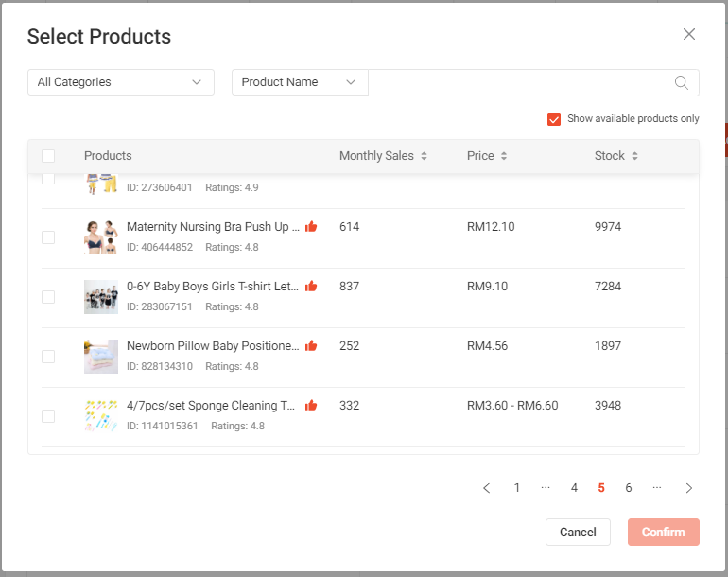Go to next page arrow
The height and width of the screenshot is (577, 728).
coord(689,488)
